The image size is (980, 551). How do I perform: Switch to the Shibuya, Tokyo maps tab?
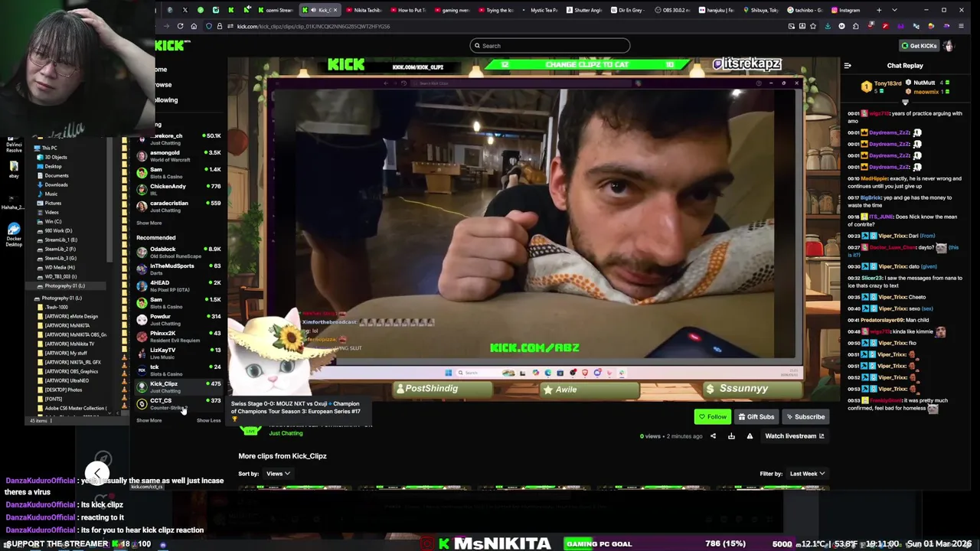759,10
